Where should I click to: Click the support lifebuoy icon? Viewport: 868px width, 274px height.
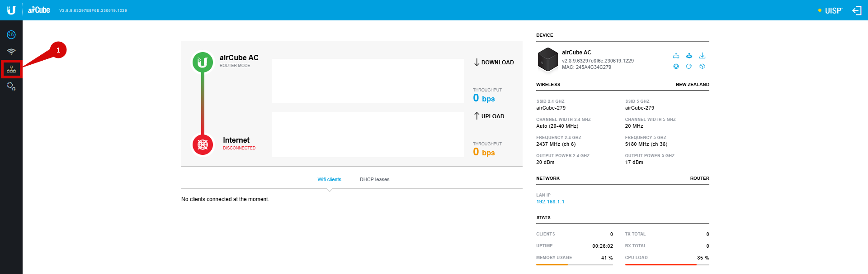676,66
